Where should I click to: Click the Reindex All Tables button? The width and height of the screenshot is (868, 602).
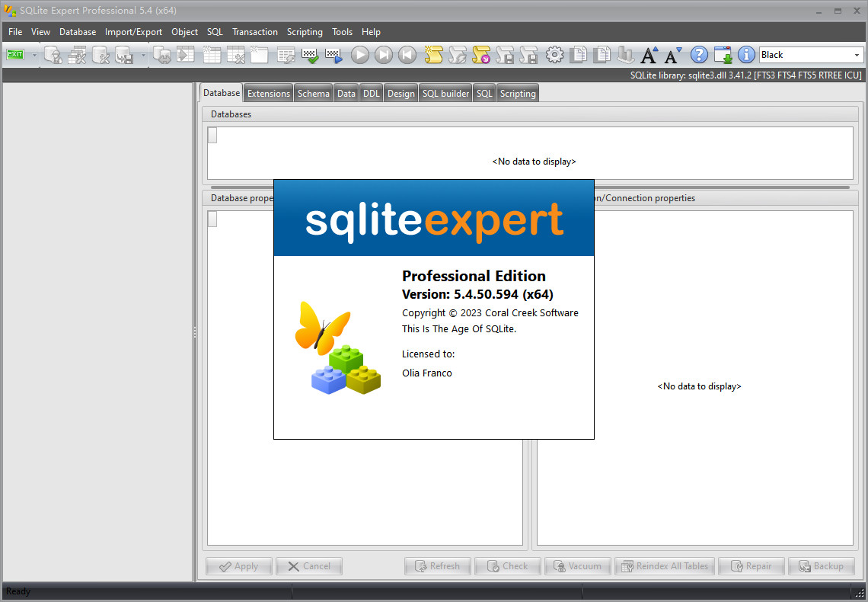pyautogui.click(x=664, y=566)
